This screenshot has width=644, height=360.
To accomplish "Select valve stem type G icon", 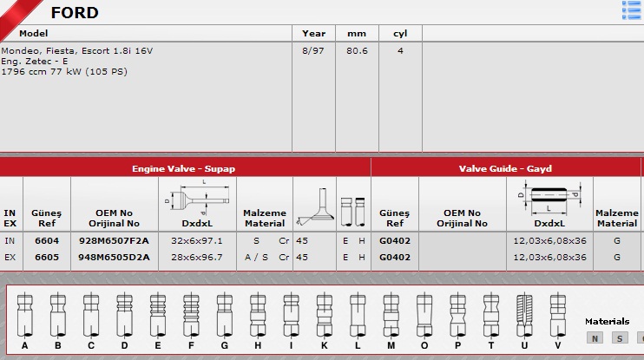I will pyautogui.click(x=224, y=315).
